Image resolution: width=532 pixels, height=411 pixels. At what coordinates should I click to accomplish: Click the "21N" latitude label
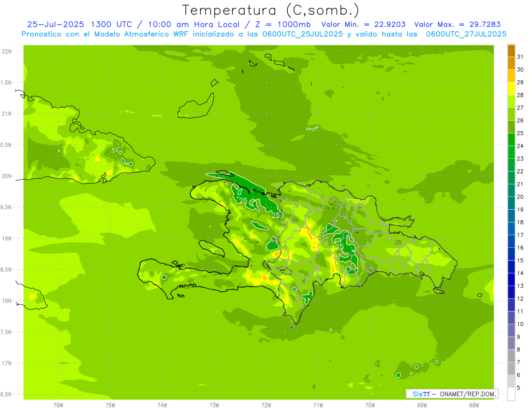click(6, 114)
